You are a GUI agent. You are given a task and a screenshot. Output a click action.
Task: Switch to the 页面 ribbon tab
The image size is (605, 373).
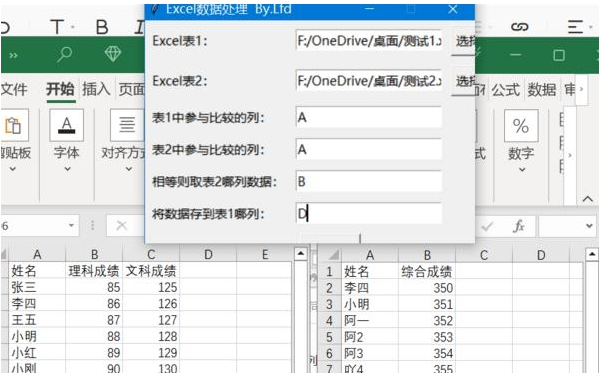(131, 89)
